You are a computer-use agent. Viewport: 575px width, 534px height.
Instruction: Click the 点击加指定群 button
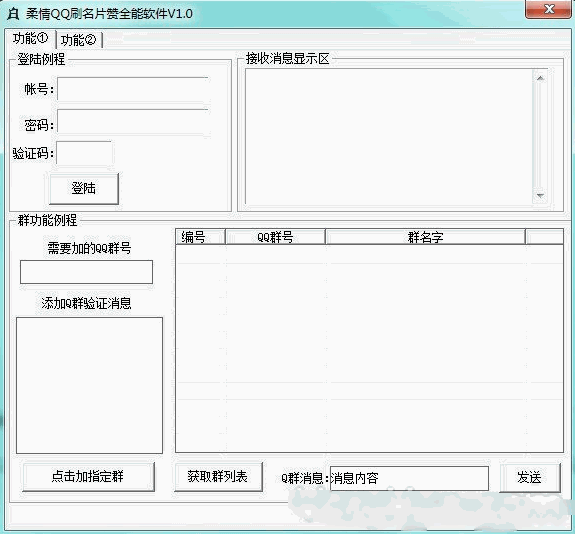tap(88, 476)
